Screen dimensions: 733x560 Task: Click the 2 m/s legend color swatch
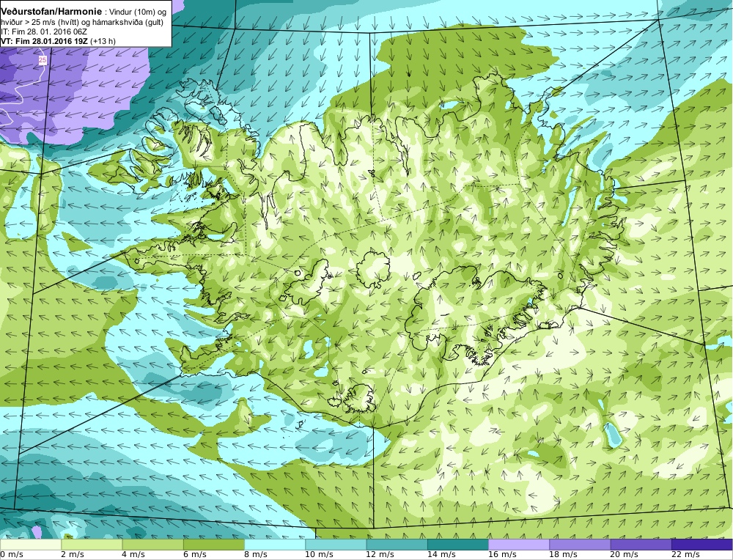click(92, 545)
